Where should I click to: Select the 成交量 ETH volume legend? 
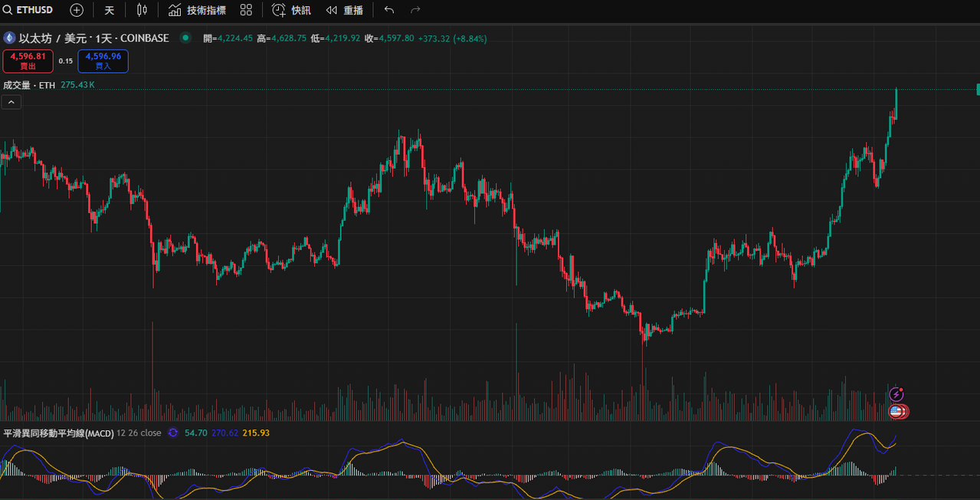[29, 85]
